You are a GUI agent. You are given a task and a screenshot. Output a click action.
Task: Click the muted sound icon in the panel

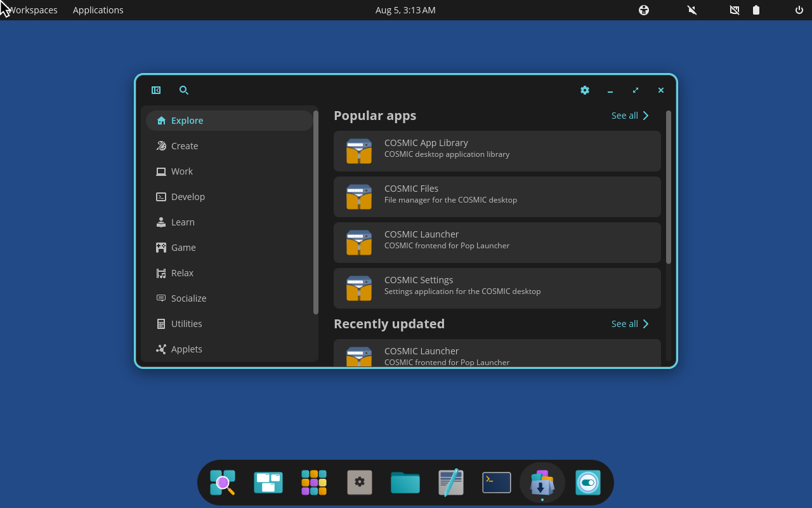(x=692, y=10)
